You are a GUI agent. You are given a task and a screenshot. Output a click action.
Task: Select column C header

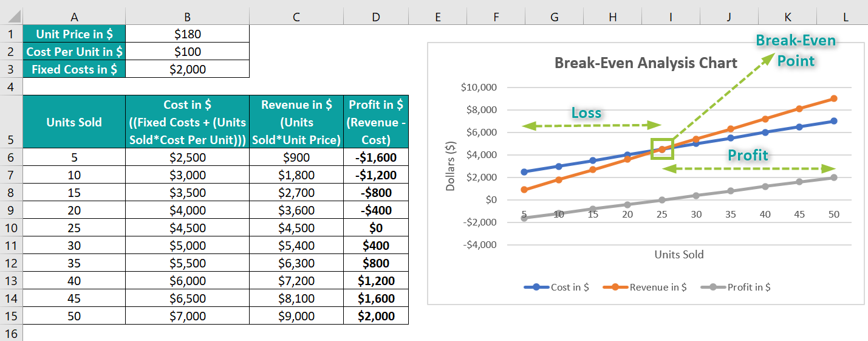click(x=296, y=18)
